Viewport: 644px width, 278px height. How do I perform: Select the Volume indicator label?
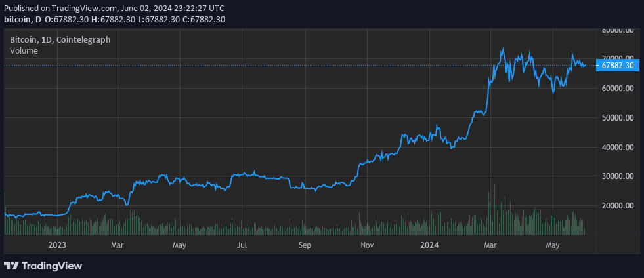[x=24, y=51]
